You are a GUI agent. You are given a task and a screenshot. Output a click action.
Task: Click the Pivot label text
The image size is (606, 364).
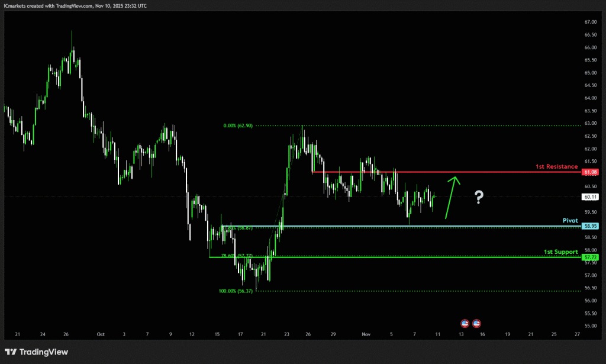pyautogui.click(x=570, y=220)
